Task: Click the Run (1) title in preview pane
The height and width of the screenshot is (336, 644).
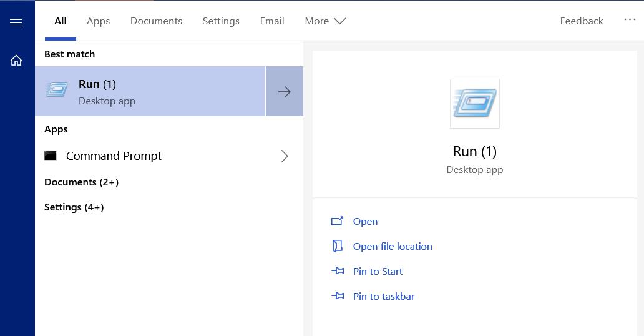Action: coord(475,151)
